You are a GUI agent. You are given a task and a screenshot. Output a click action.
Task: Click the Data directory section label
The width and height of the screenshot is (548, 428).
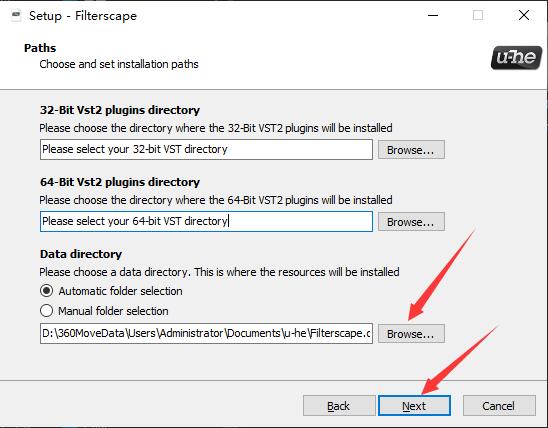click(x=81, y=254)
